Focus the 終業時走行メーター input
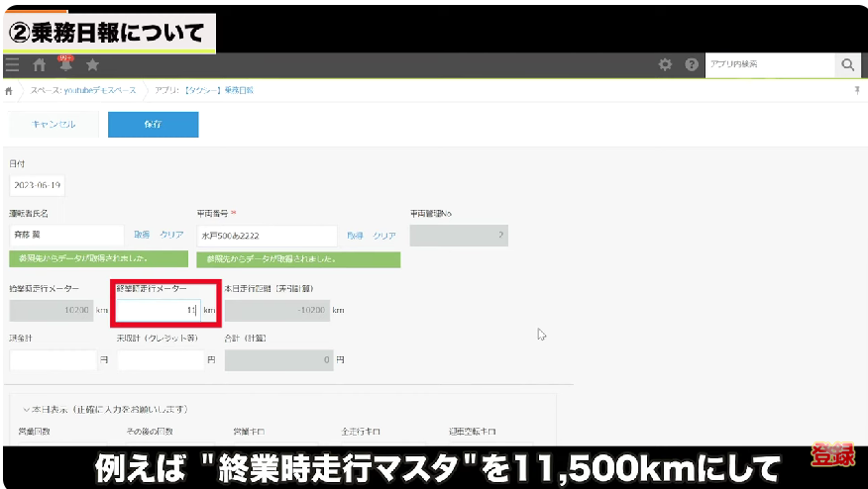 point(159,310)
